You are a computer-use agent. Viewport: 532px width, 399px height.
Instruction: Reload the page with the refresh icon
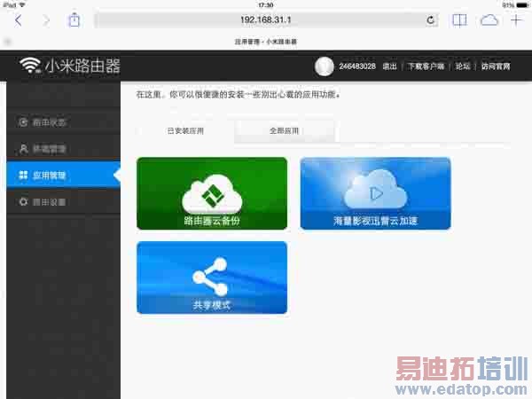[x=431, y=20]
